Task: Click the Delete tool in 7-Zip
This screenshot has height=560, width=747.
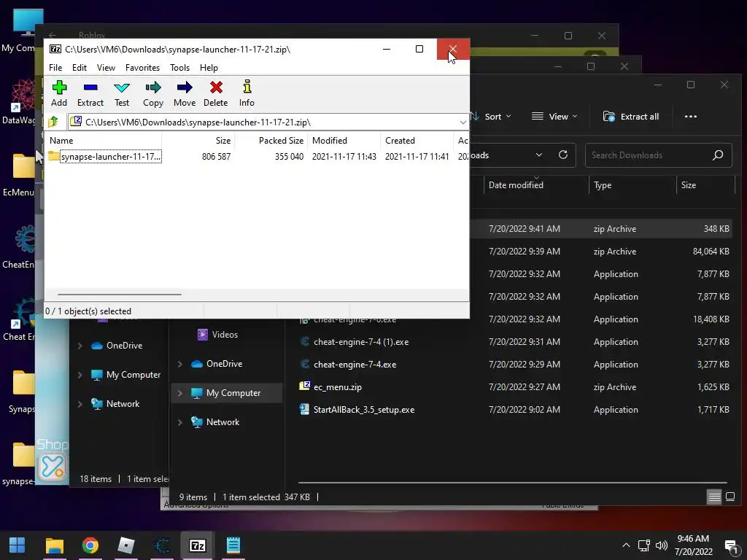Action: click(x=215, y=93)
